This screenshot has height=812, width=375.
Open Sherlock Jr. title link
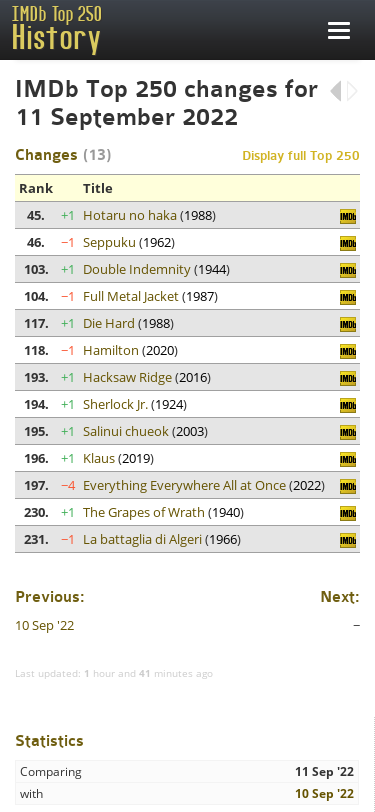pyautogui.click(x=116, y=404)
